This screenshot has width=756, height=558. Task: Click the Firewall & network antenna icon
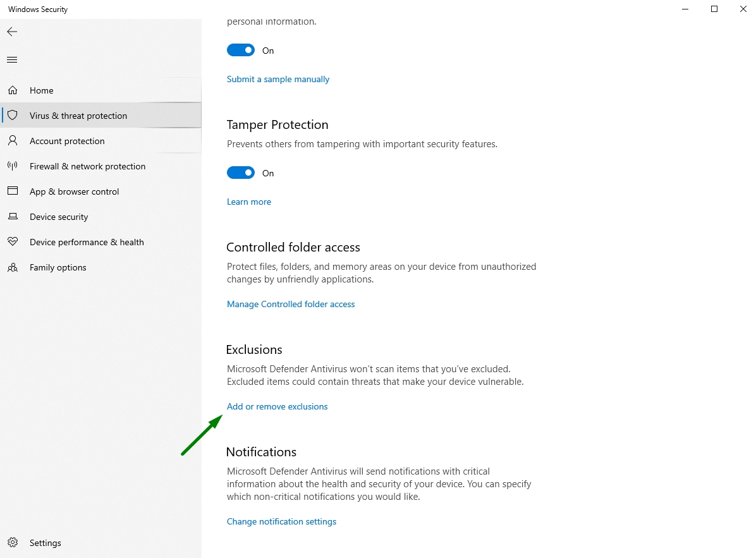[13, 166]
